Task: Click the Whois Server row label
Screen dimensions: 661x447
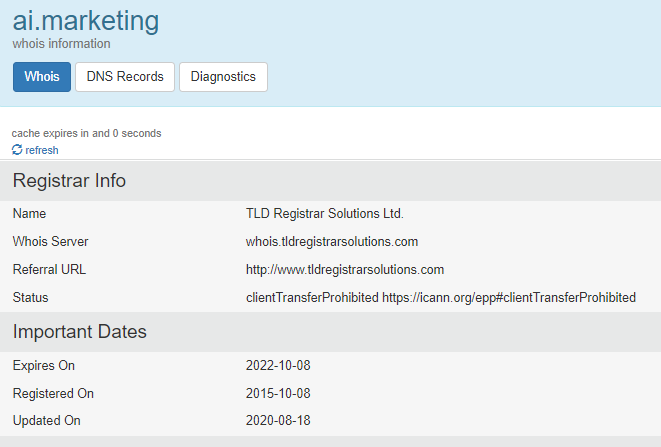Action: 50,241
